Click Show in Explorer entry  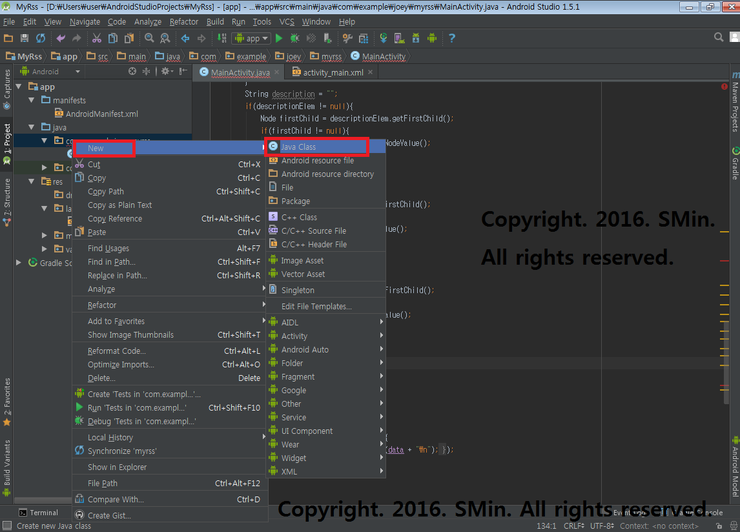pos(169,467)
